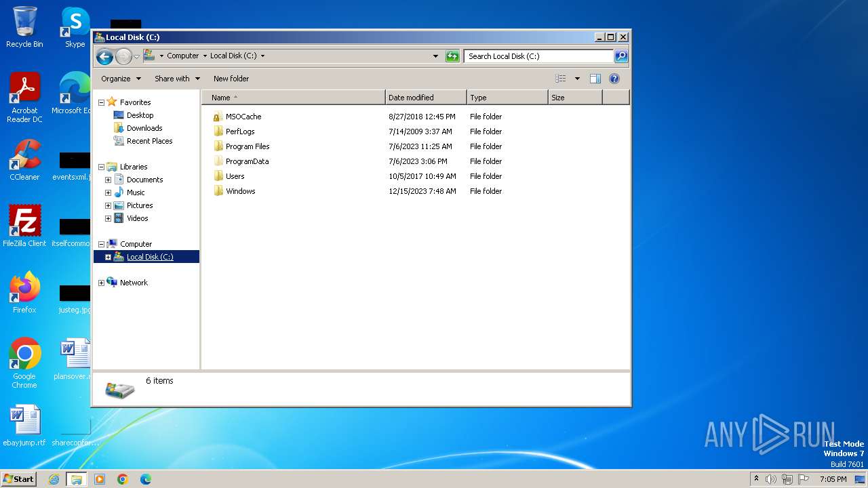This screenshot has height=488, width=868.
Task: Open Microsoft Edge from the taskbar
Action: [145, 479]
